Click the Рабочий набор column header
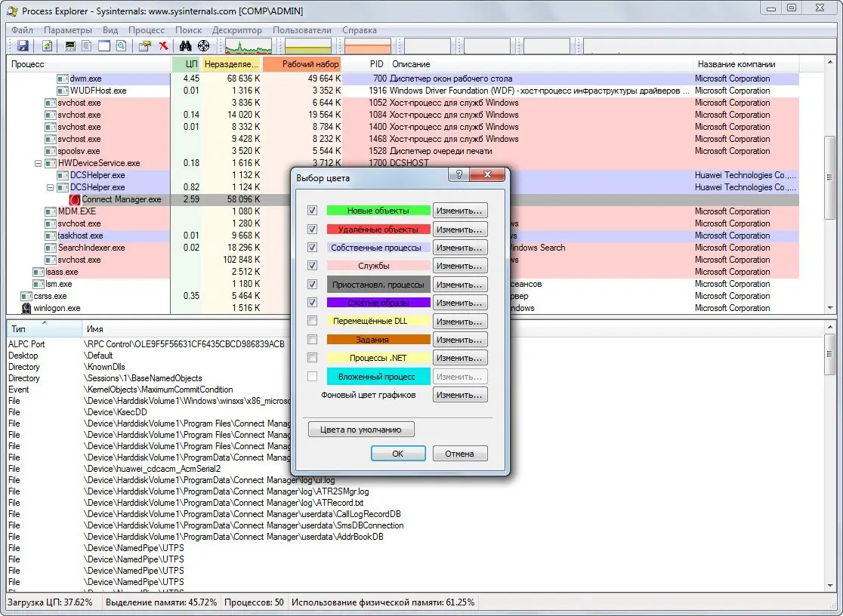843x616 pixels. tap(302, 64)
